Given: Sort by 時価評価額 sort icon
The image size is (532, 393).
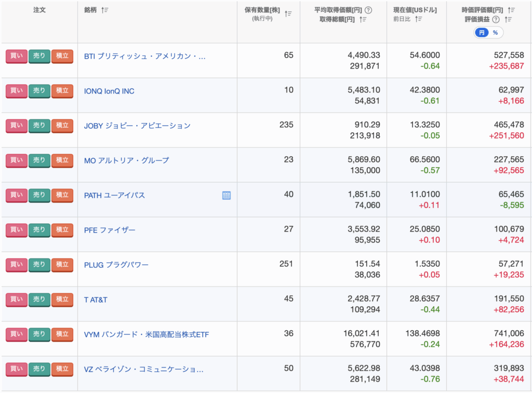Looking at the screenshot, I should [511, 10].
